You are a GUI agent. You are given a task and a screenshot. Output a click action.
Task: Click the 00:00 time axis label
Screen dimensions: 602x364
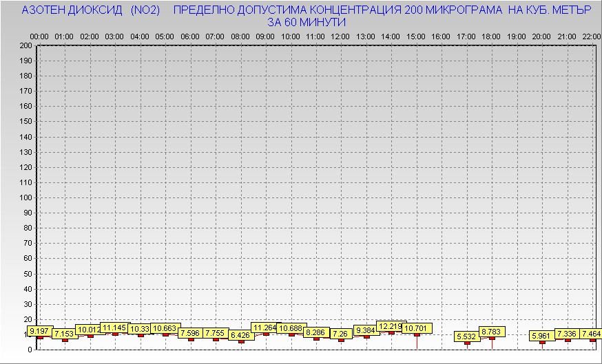click(x=39, y=36)
